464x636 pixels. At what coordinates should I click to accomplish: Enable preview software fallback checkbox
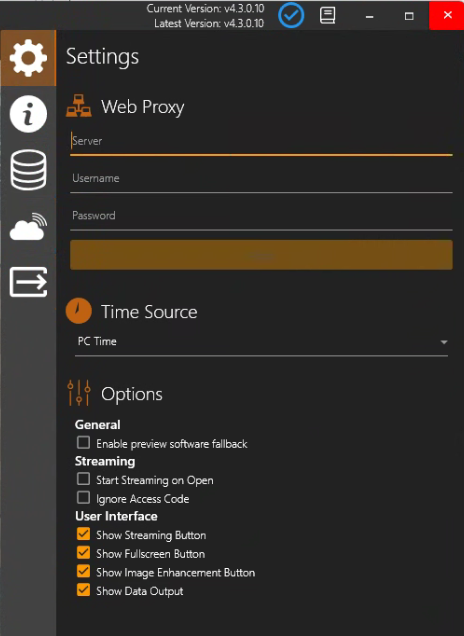pyautogui.click(x=84, y=443)
